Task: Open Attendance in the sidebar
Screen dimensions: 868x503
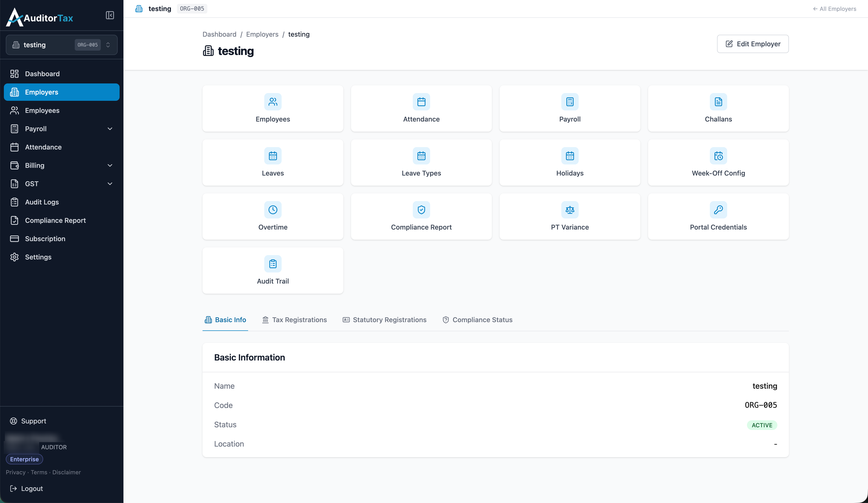Action: point(62,147)
